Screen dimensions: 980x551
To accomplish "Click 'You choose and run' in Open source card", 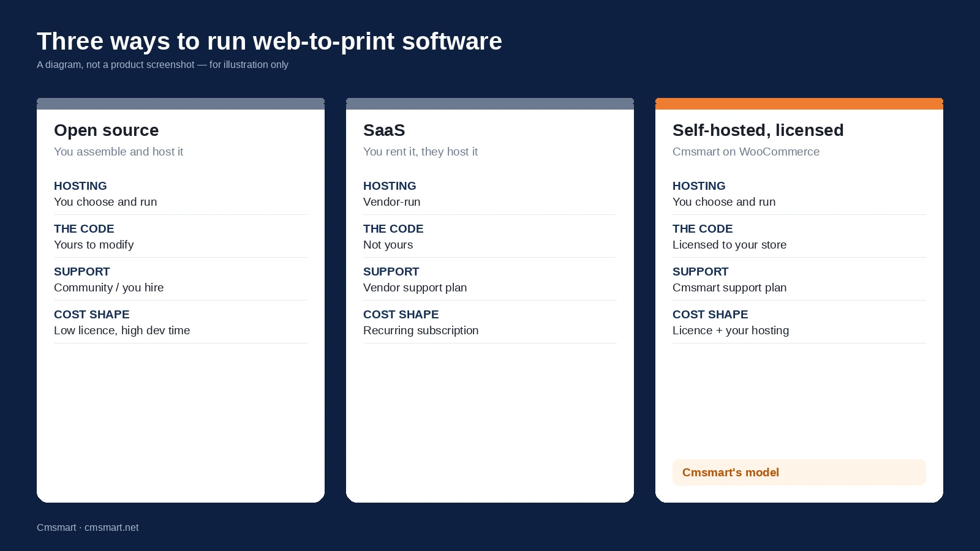I will 105,202.
